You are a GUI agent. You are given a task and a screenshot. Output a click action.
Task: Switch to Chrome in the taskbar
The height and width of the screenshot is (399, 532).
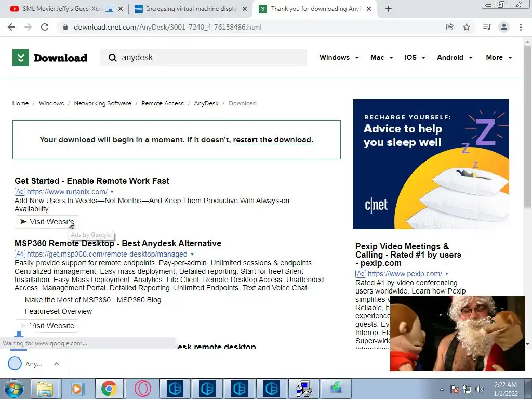point(109,389)
